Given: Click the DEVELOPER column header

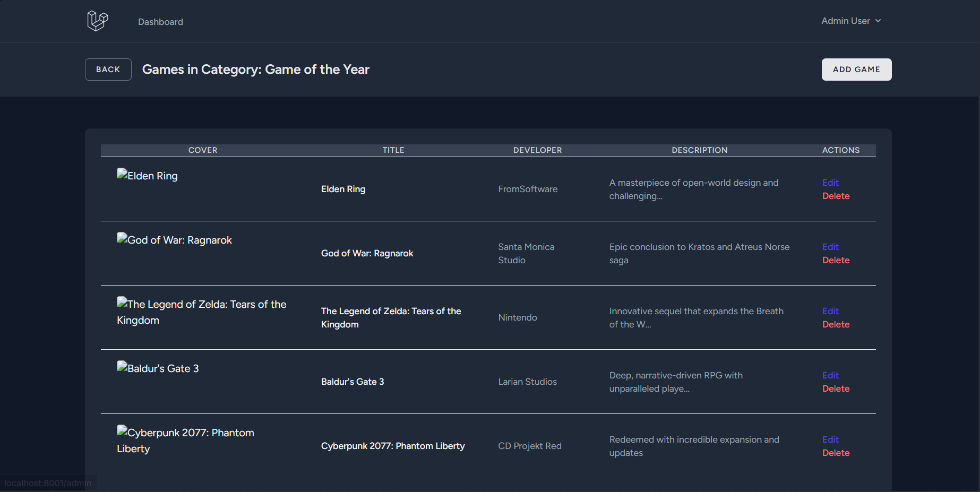Looking at the screenshot, I should [537, 150].
